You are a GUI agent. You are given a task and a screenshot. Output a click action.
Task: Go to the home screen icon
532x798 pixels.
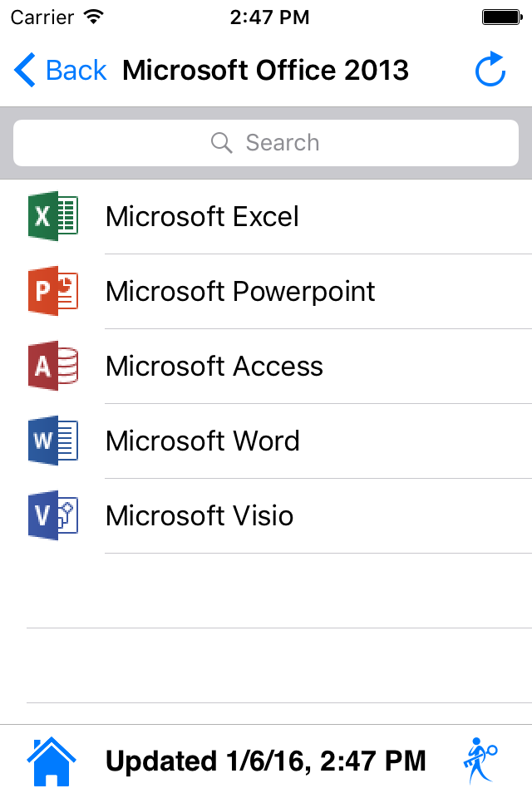point(52,761)
